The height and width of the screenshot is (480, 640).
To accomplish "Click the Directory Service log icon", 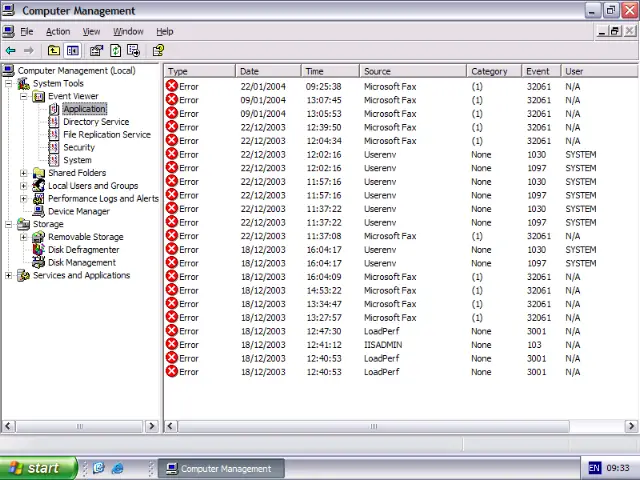I will click(x=54, y=122).
